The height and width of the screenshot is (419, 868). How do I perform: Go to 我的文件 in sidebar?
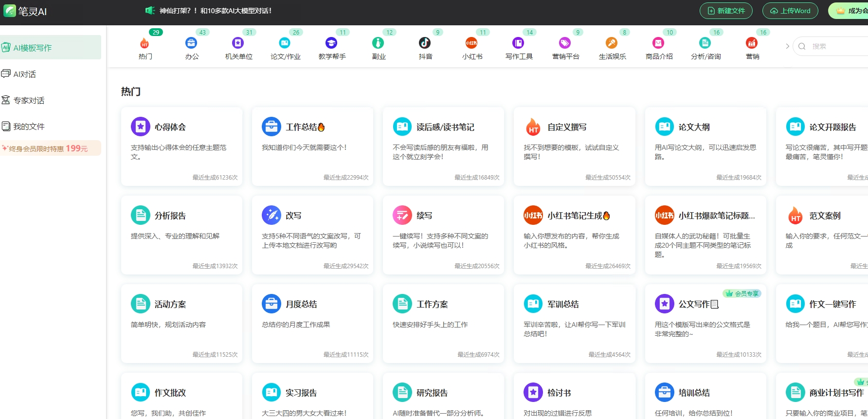pyautogui.click(x=29, y=127)
